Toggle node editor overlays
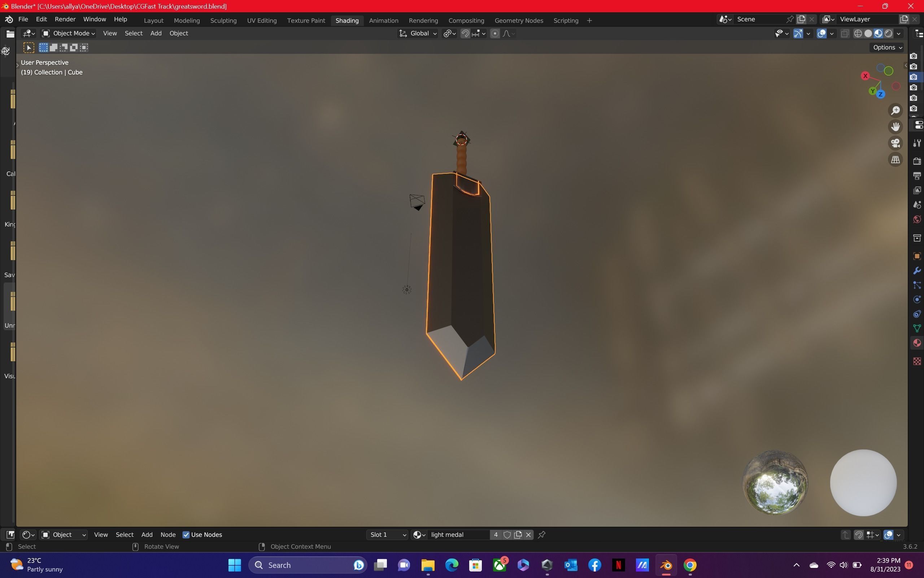Viewport: 924px width, 578px height. coord(889,535)
